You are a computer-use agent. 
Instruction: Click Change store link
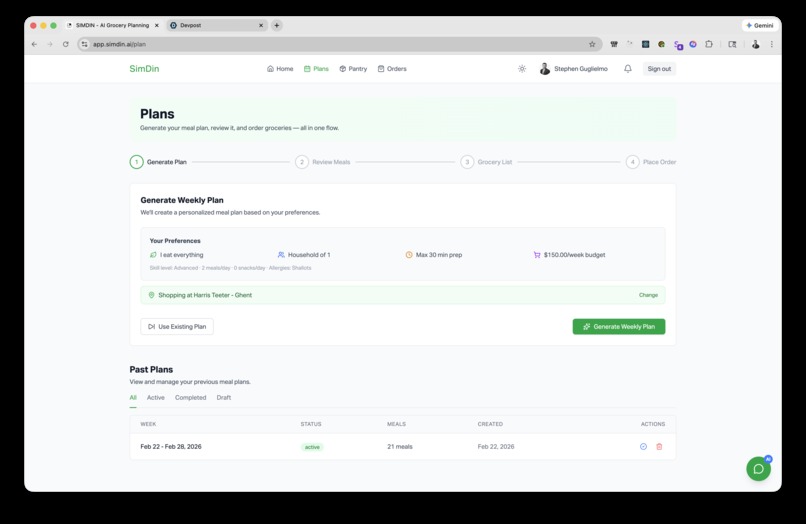[x=648, y=295]
